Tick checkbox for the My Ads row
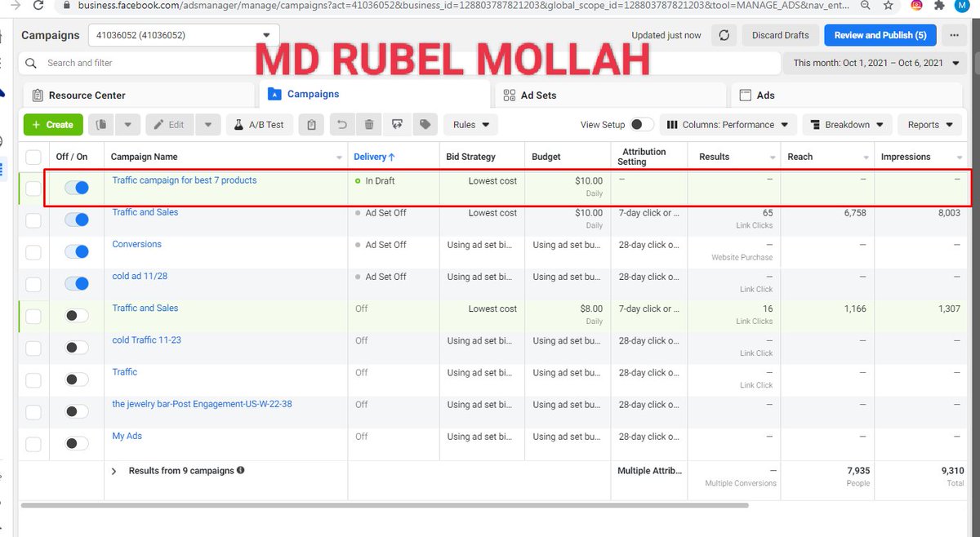980x537 pixels. [33, 444]
